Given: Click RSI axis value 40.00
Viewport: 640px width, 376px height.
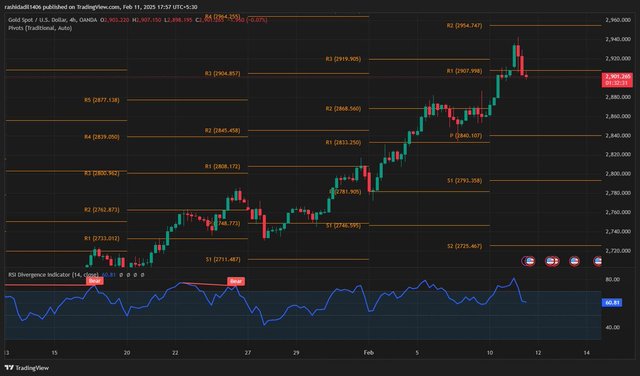Looking at the screenshot, I should [613, 328].
